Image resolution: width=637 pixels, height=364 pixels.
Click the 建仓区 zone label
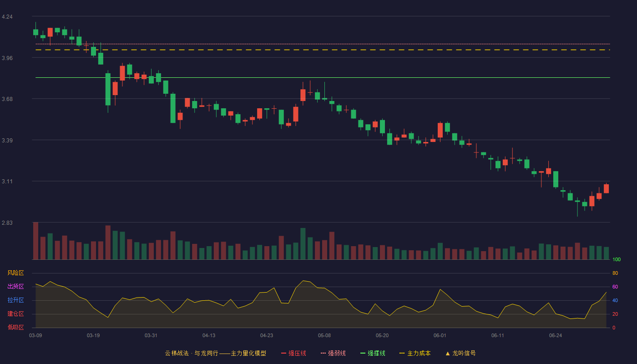tap(15, 314)
